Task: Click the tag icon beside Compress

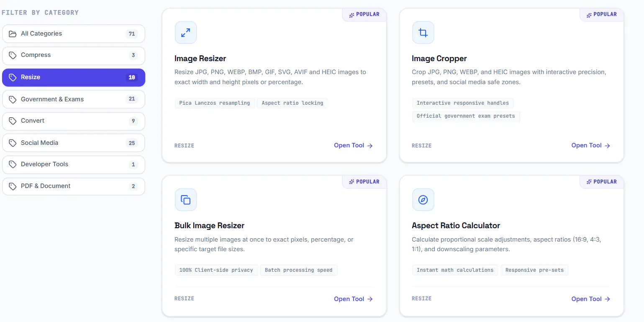Action: (x=13, y=55)
